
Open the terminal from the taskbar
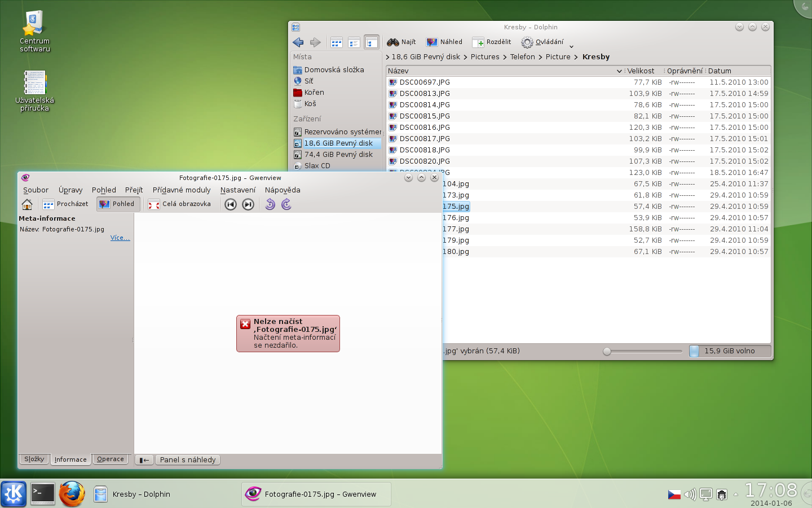[43, 494]
